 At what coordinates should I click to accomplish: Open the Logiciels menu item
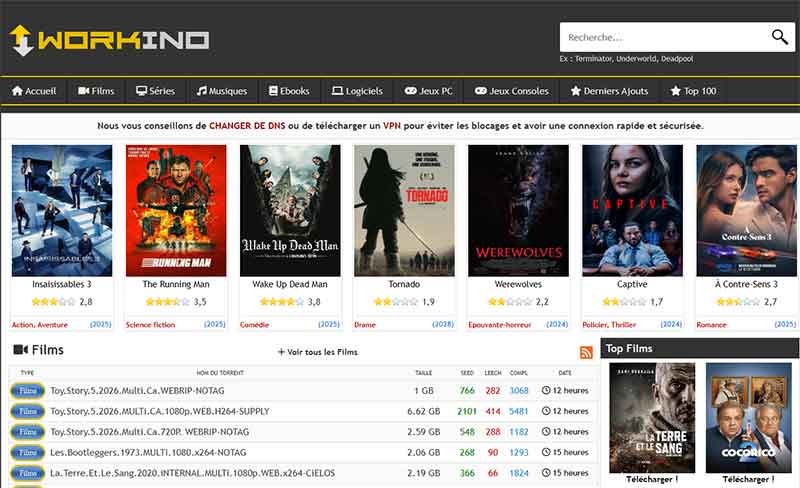[357, 91]
